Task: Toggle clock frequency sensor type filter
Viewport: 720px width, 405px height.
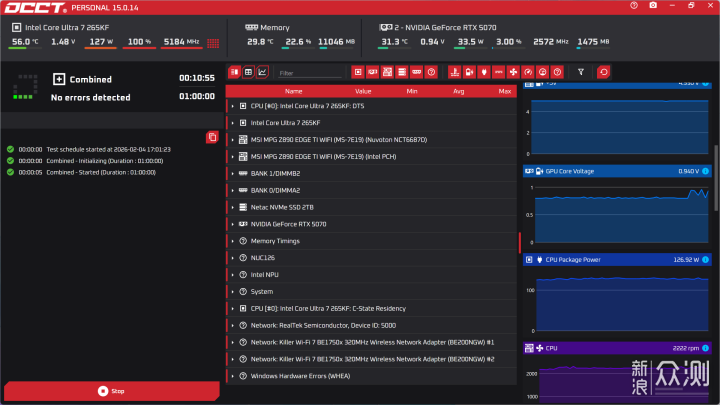Action: click(543, 72)
